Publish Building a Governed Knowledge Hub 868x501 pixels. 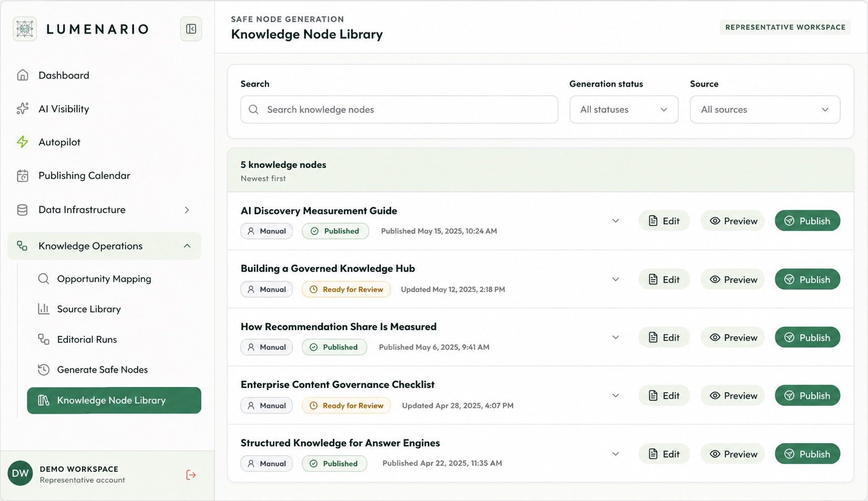pyautogui.click(x=808, y=279)
